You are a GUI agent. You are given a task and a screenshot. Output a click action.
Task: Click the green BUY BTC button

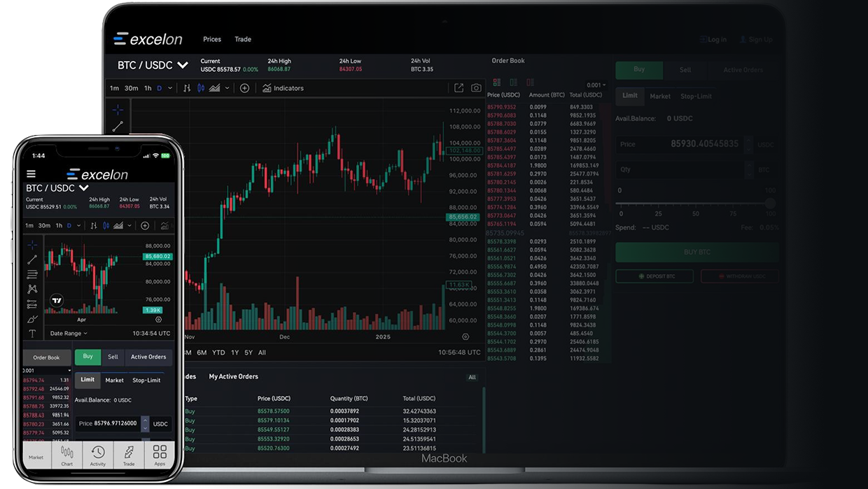pyautogui.click(x=696, y=252)
